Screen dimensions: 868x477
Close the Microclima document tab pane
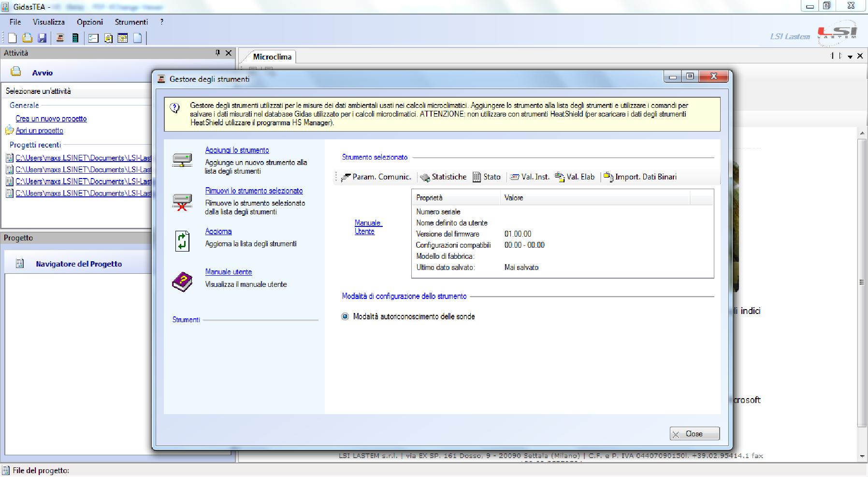coord(860,56)
